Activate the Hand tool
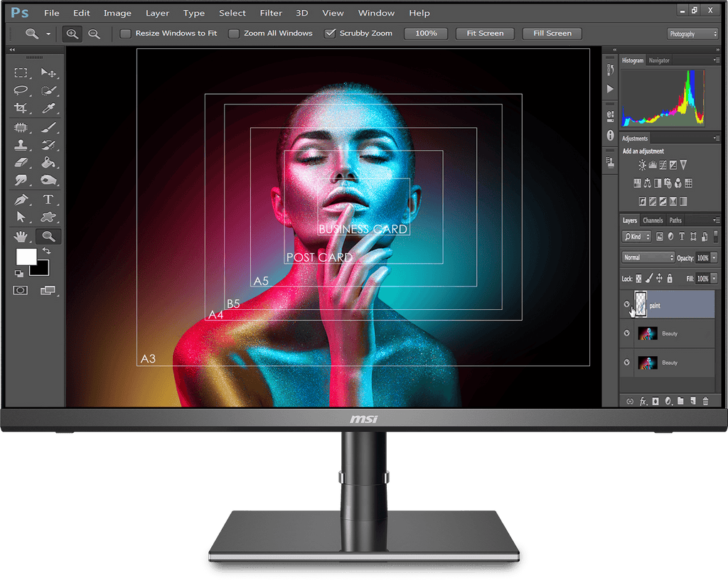Screen dimensions: 728x580 coord(21,236)
